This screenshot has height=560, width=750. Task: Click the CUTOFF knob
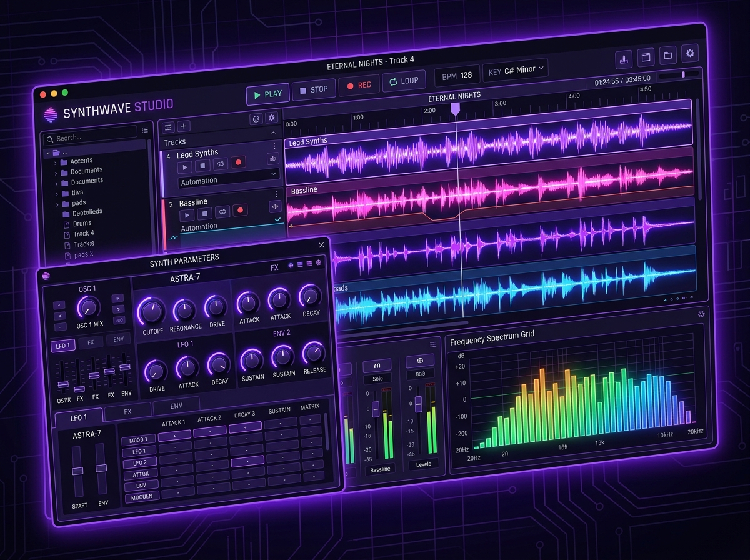(x=151, y=311)
